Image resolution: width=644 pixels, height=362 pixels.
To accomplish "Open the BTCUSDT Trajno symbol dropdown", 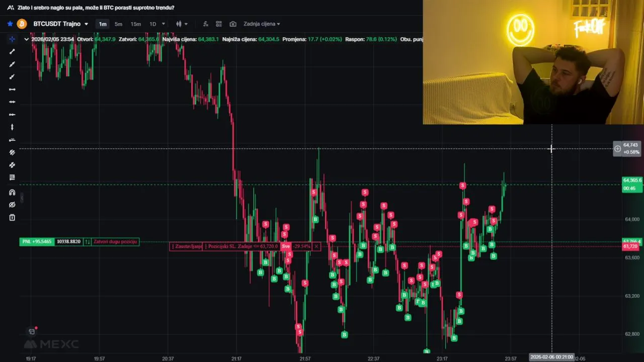I will 60,24.
